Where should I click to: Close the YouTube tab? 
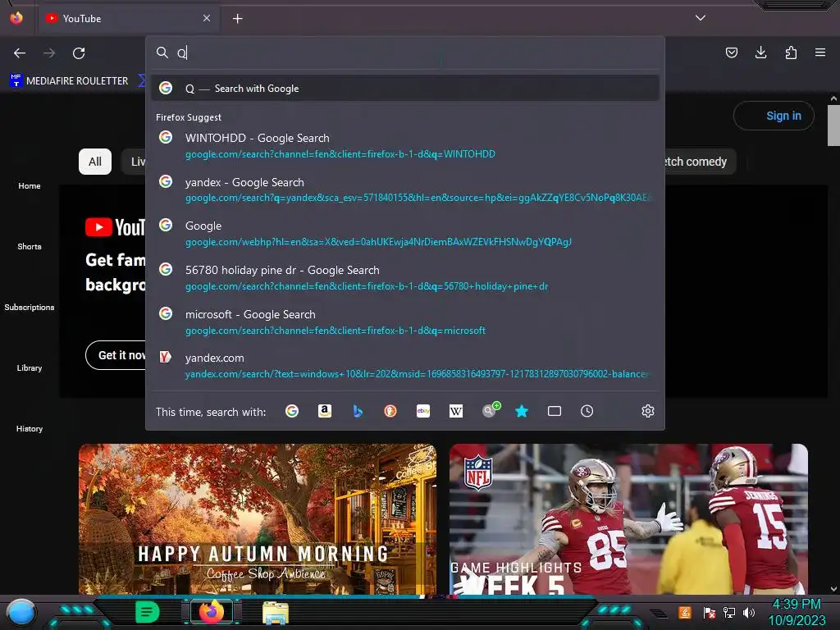(x=206, y=18)
